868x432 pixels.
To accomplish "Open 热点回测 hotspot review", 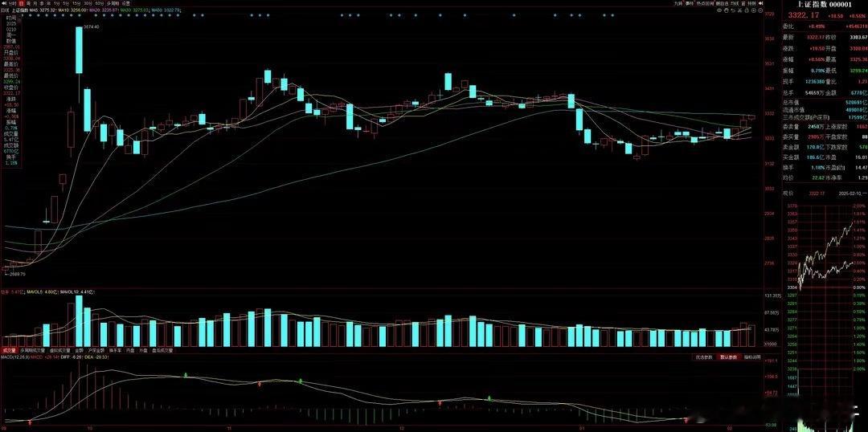I will (x=705, y=2).
